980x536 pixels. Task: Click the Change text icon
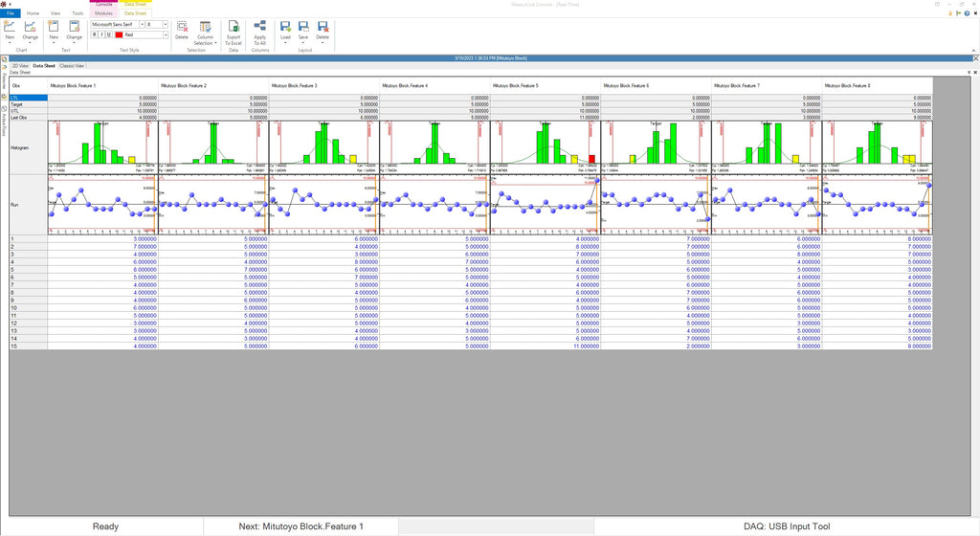(75, 26)
